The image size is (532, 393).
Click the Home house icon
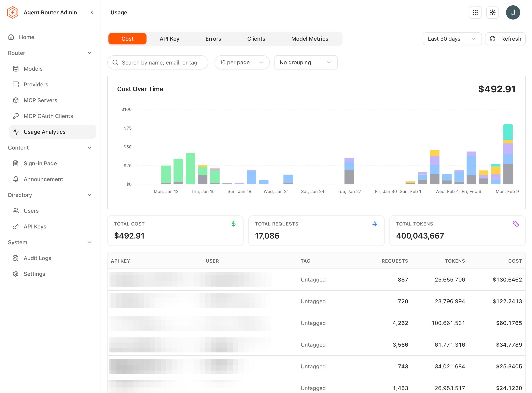[11, 37]
